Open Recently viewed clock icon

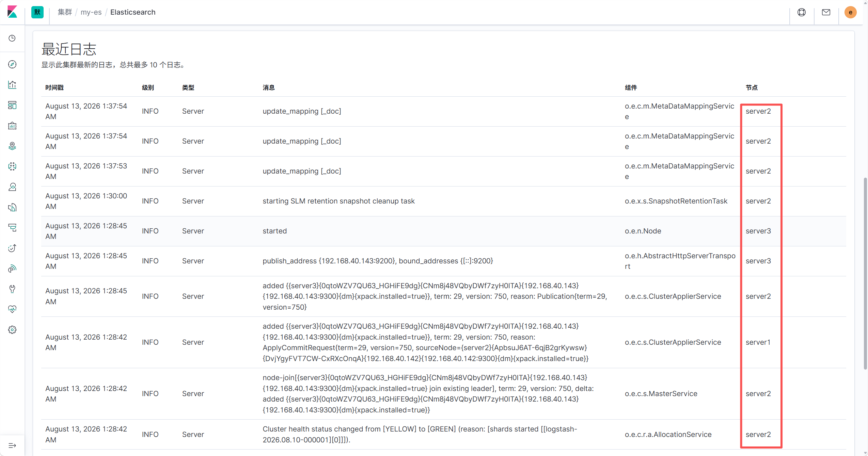[12, 38]
